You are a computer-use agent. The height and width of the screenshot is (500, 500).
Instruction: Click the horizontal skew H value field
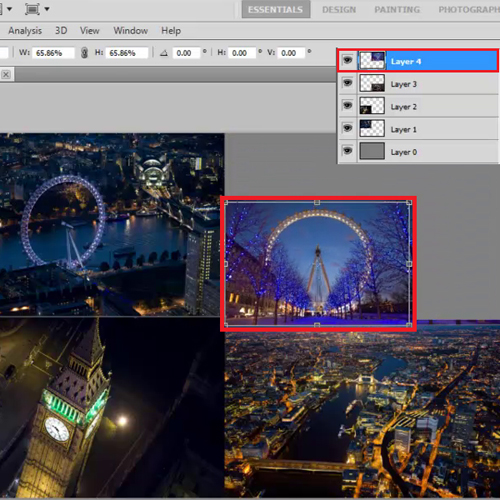pos(242,53)
